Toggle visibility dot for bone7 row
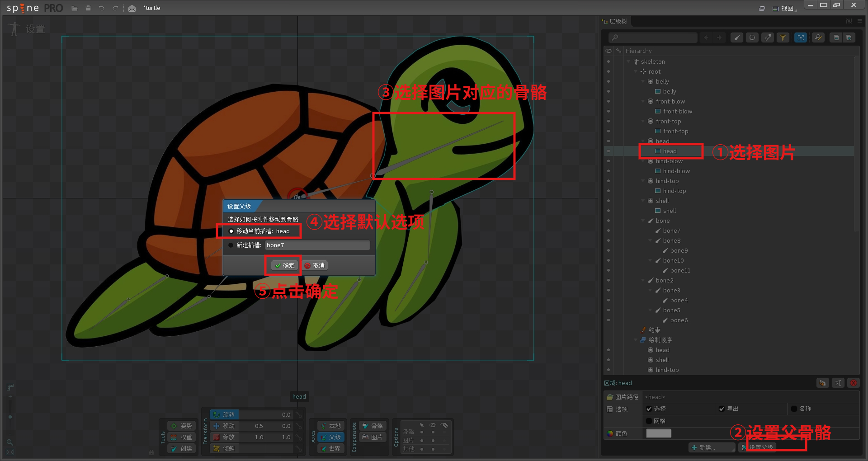This screenshot has width=868, height=461. click(x=609, y=230)
